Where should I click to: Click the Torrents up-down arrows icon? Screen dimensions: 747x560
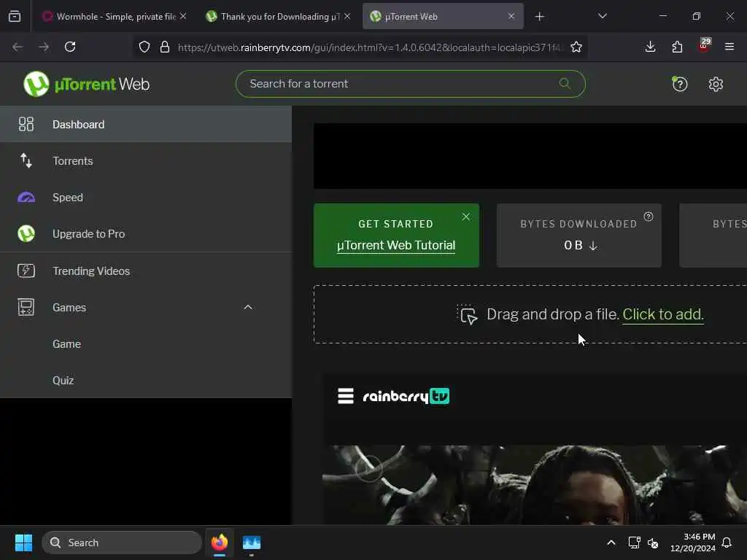[x=26, y=161]
